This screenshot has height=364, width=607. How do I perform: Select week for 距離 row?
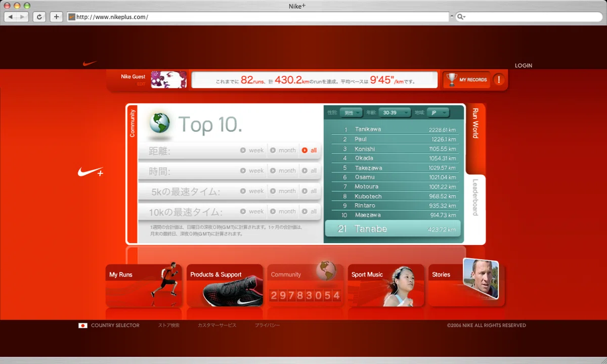click(x=252, y=151)
